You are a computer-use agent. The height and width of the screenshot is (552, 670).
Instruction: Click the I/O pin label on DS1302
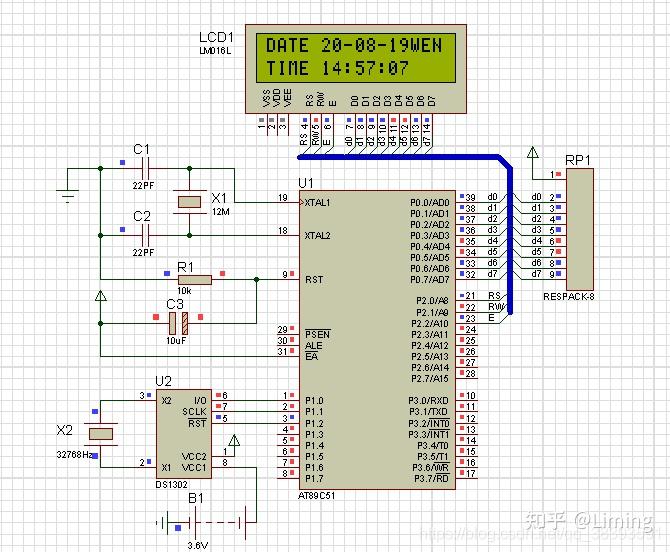coord(200,401)
